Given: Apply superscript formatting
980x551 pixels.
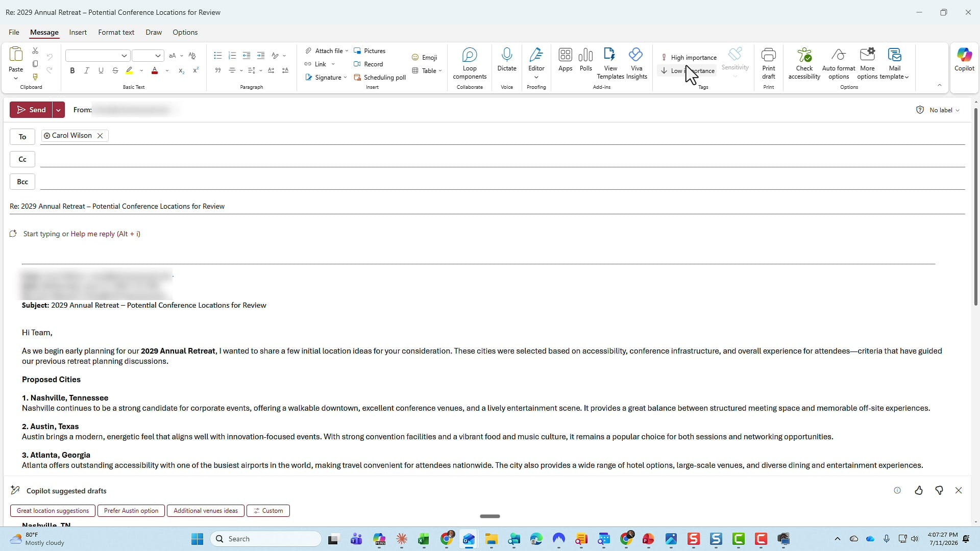Looking at the screenshot, I should (195, 70).
